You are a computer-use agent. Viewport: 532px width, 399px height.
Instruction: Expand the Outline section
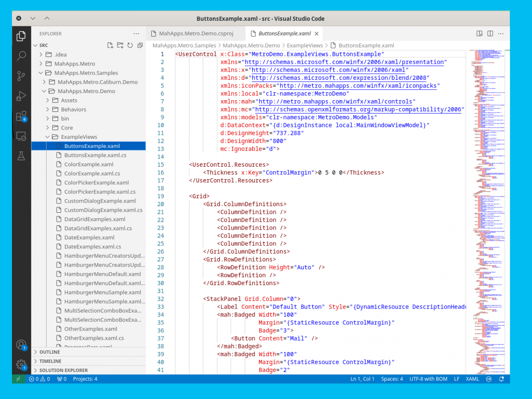(x=89, y=352)
